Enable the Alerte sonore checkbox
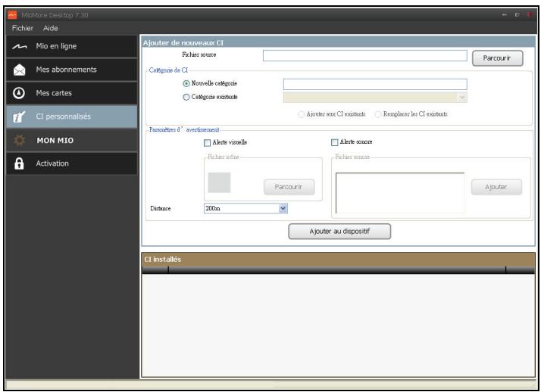The image size is (541, 392). (x=334, y=142)
